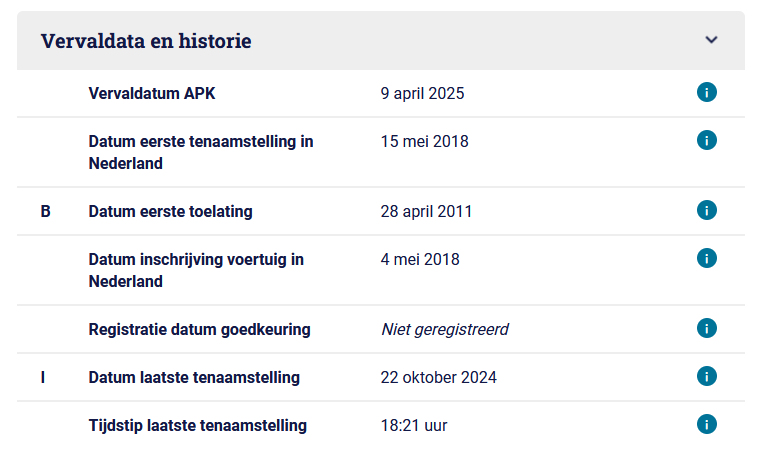Click the Vervaldata en historie heading
This screenshot has width=757, height=458.
click(146, 41)
